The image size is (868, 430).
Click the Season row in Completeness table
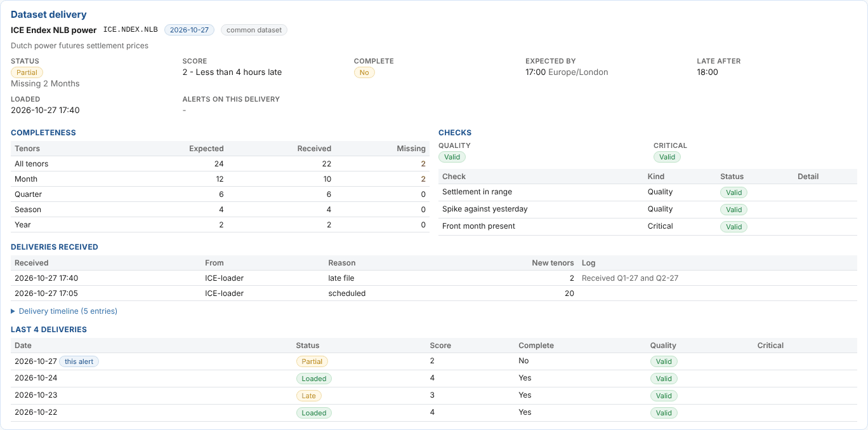coord(220,210)
